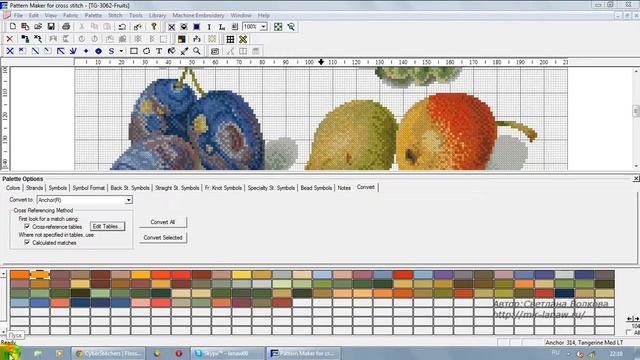
Task: Open the Palette menu
Action: (x=93, y=15)
